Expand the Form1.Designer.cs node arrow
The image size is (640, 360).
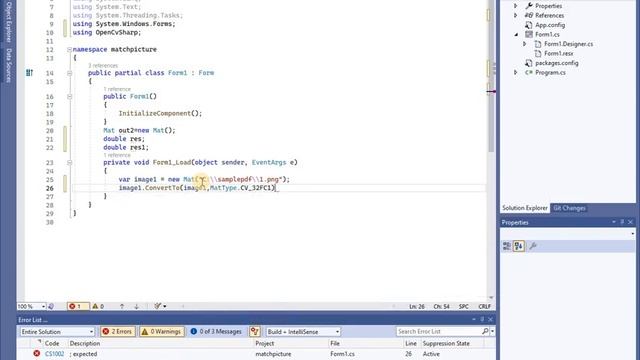(x=525, y=44)
